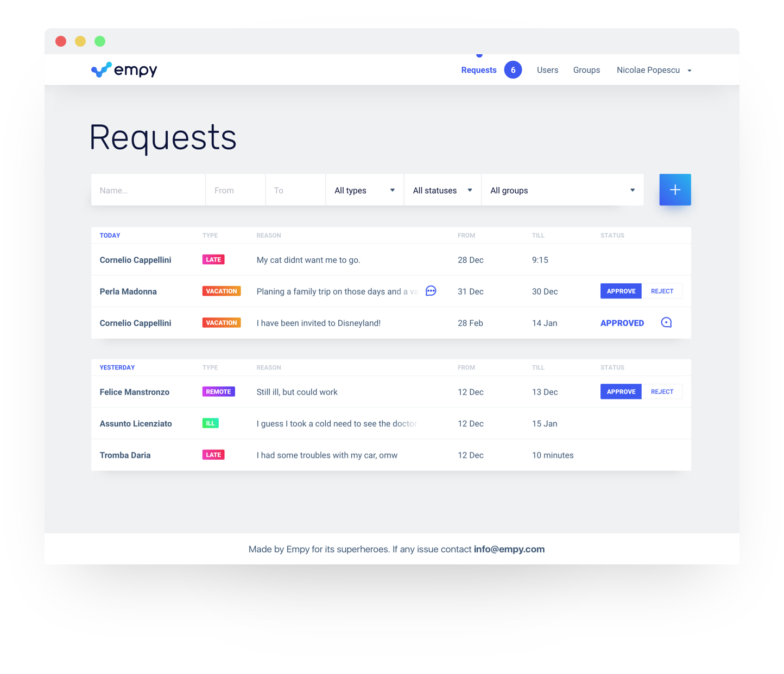Click the VACATION tag on Perla Madonna's row

(x=222, y=291)
